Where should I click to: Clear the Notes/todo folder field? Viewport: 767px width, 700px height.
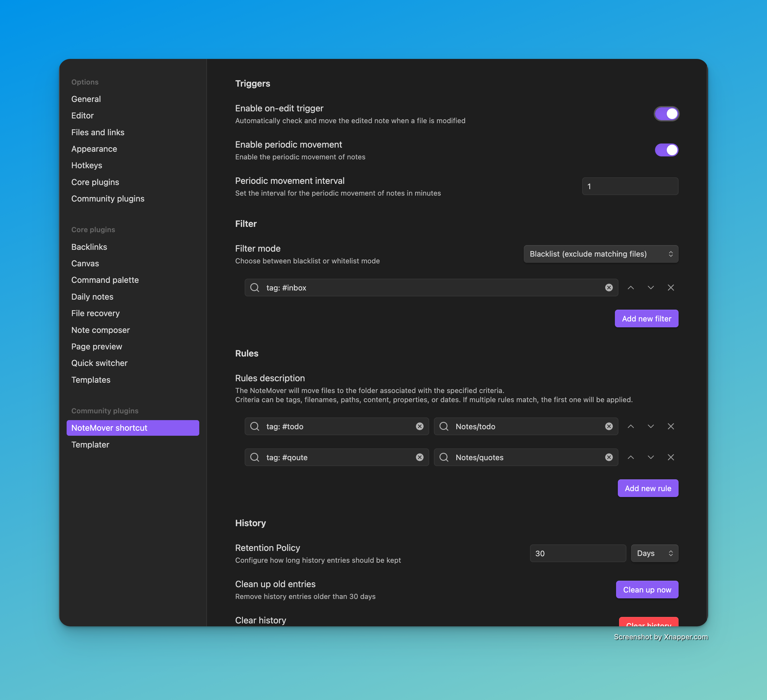[609, 427]
